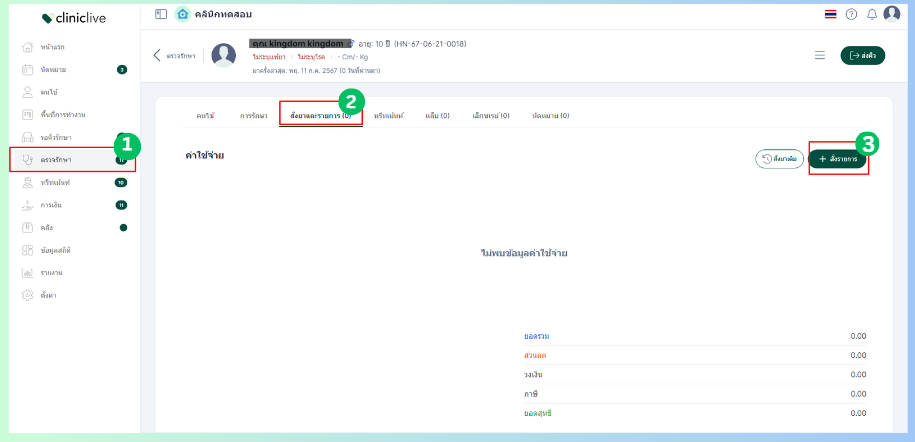Screen dimensions: 915x442
Task: Click the ยอดรวม total row
Action: (x=695, y=336)
